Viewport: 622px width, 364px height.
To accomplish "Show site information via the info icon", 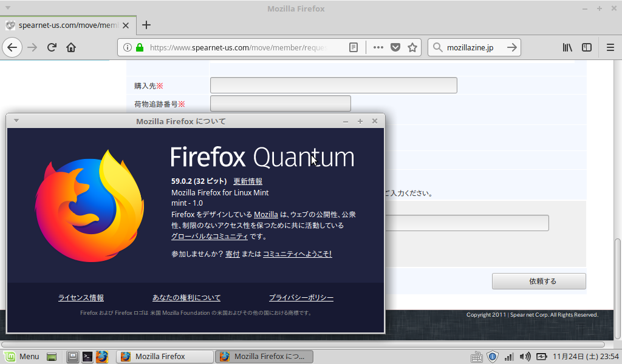I will coord(128,47).
